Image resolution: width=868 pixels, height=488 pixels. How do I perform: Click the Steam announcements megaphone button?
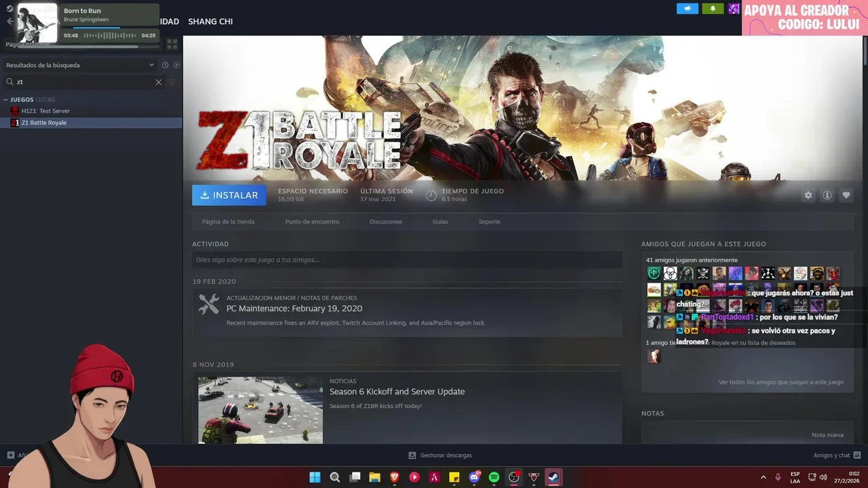coord(687,9)
